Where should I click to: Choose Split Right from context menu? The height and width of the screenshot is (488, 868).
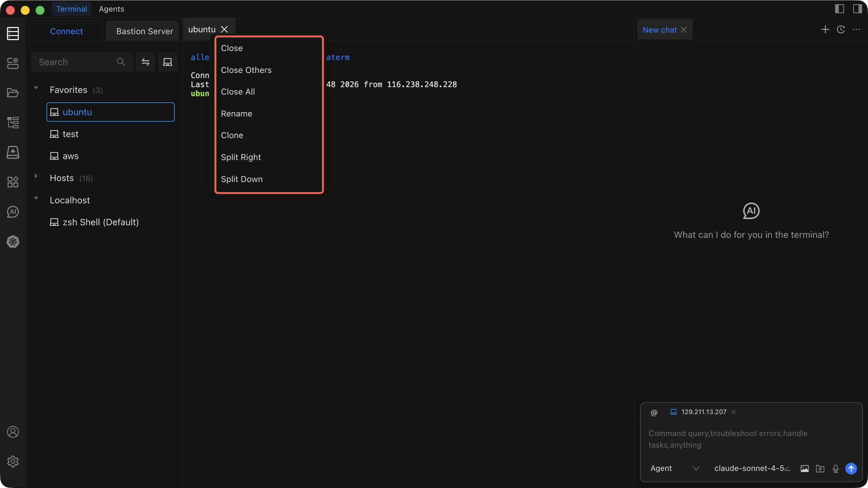tap(241, 157)
